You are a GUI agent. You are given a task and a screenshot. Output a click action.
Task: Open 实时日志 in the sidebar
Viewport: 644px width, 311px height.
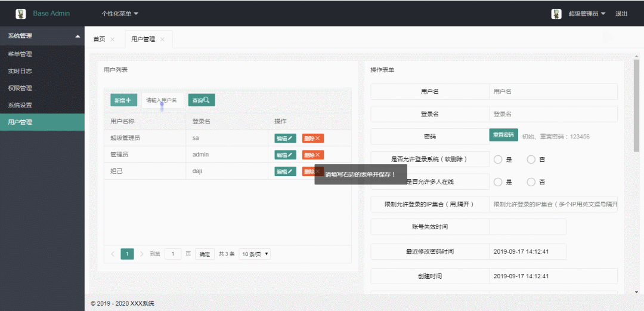[x=42, y=71]
